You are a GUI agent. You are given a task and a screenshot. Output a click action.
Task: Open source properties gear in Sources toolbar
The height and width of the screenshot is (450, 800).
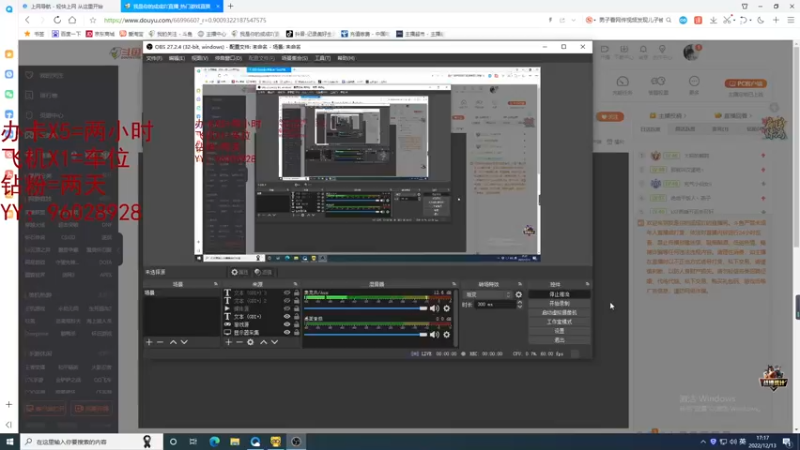251,342
